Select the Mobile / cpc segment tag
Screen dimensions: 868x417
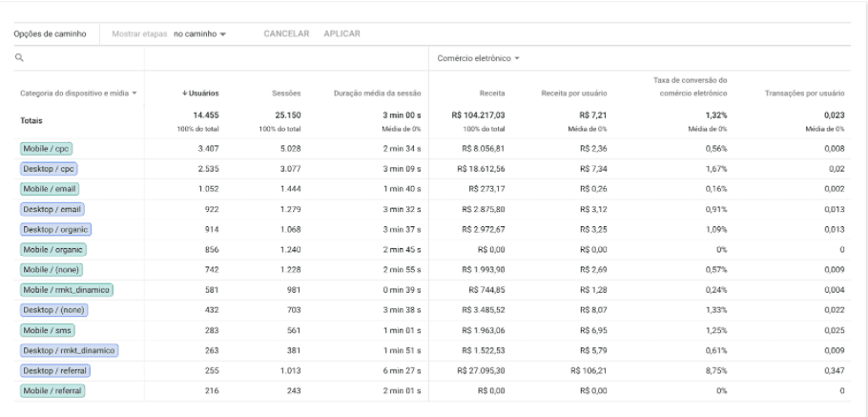coord(46,149)
